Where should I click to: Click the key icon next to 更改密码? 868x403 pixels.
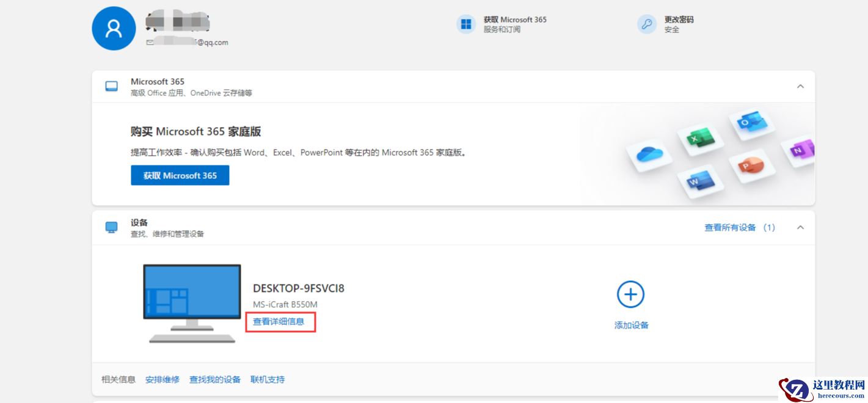click(x=646, y=24)
